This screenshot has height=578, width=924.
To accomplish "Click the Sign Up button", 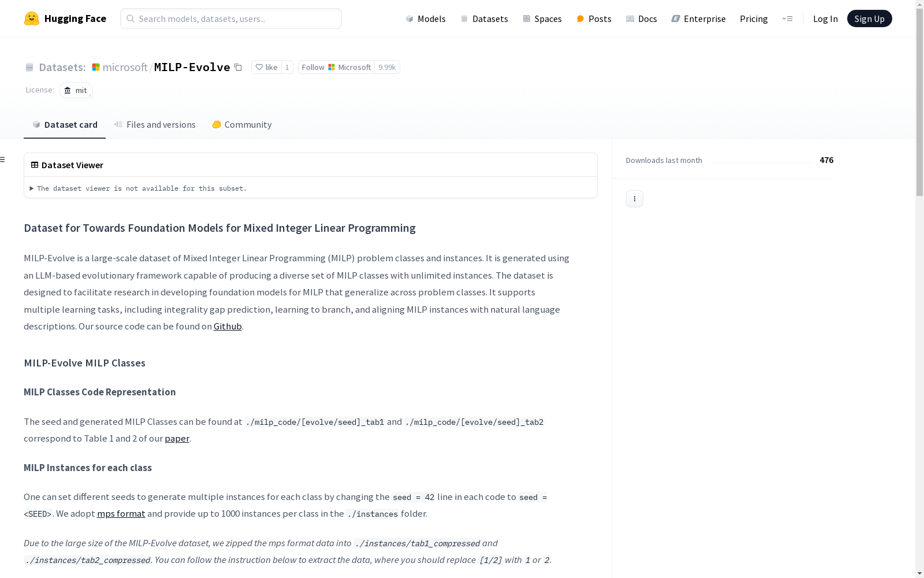I will click(869, 18).
